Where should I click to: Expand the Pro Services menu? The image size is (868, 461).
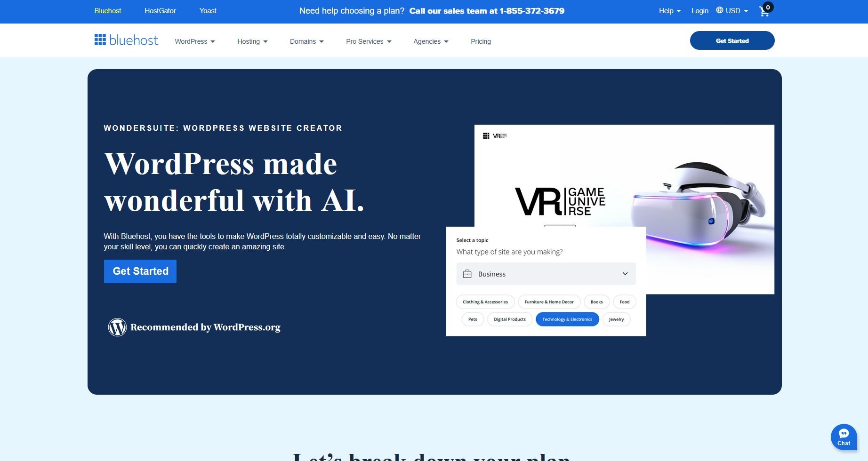click(369, 41)
